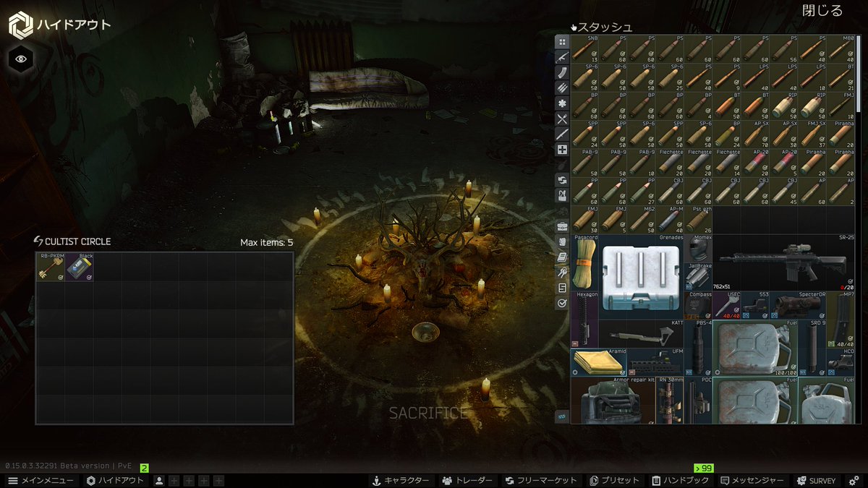
Task: Click the SACRIFICE button
Action: 428,414
